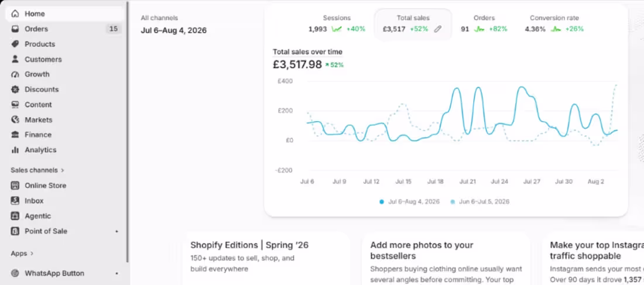The width and height of the screenshot is (644, 285).
Task: Open Customers using the person icon
Action: tap(15, 59)
